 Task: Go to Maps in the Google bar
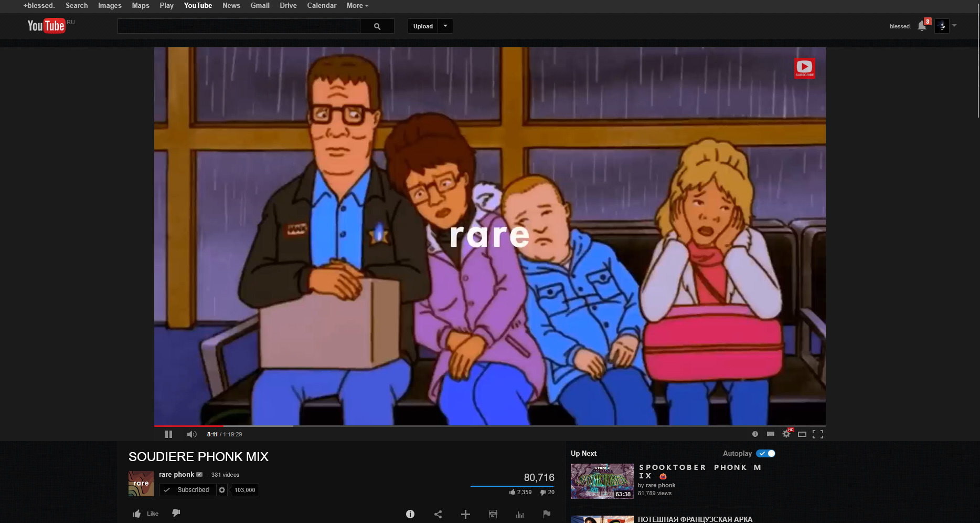[x=141, y=6]
